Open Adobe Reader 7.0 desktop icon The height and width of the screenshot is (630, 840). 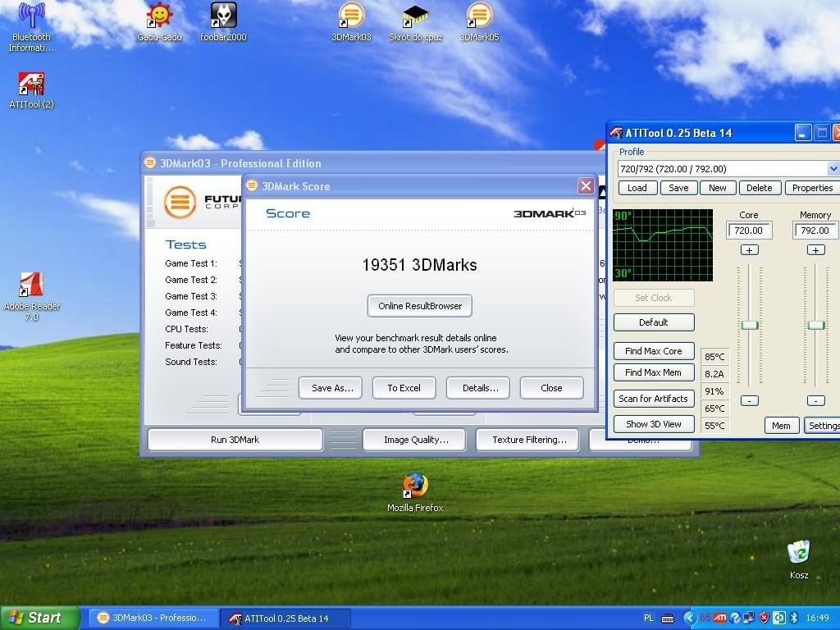32,295
